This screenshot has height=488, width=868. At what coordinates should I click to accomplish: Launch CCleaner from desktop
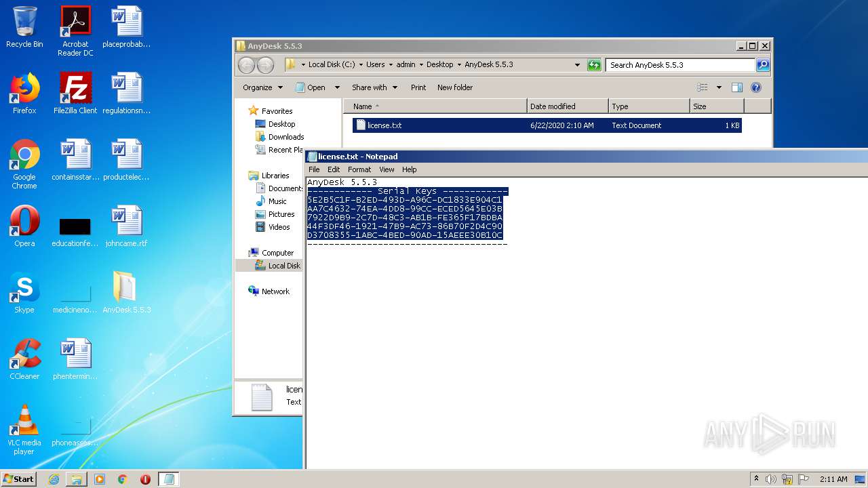[x=24, y=359]
